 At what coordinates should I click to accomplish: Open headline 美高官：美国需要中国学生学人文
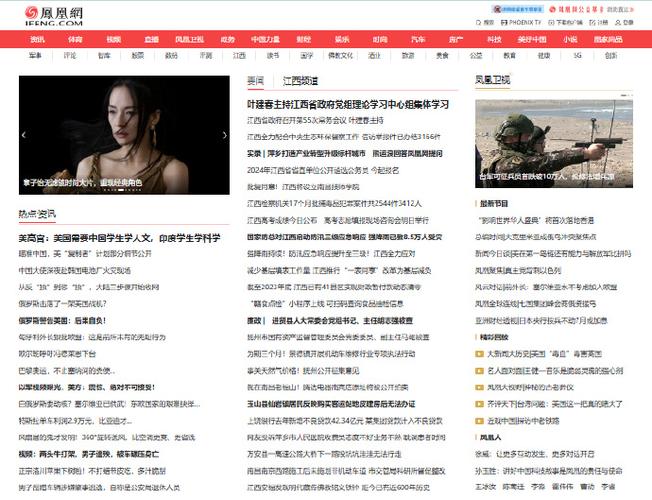(x=119, y=238)
